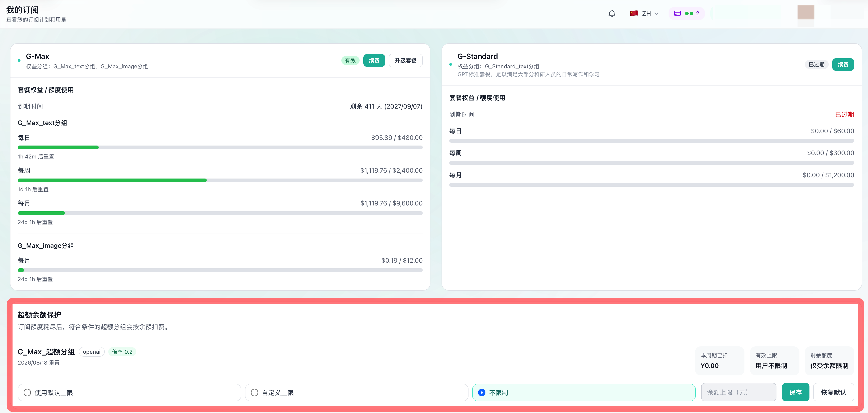Click 续费 button on G-Max card
Image resolution: width=868 pixels, height=413 pixels.
click(374, 61)
